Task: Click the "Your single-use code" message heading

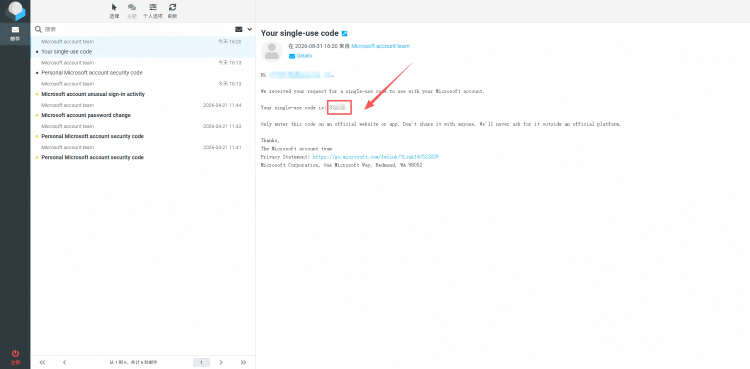Action: (300, 34)
